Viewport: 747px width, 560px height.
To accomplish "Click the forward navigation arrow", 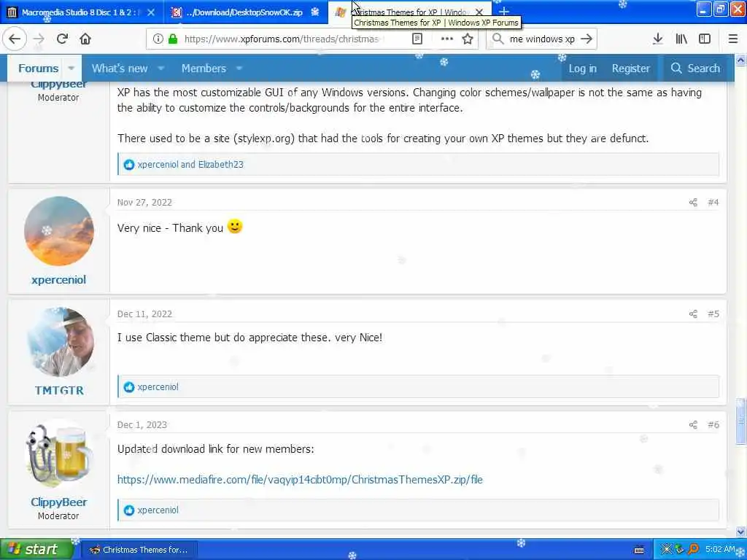I will [x=39, y=39].
